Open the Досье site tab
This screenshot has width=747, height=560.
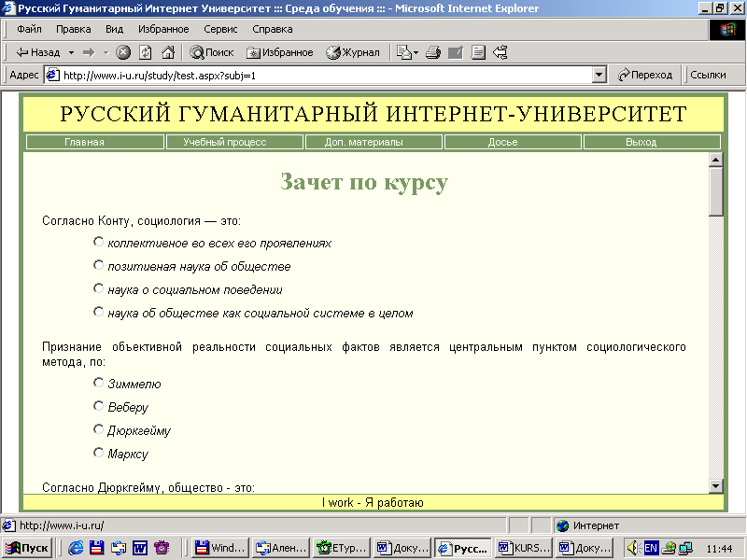tap(513, 142)
